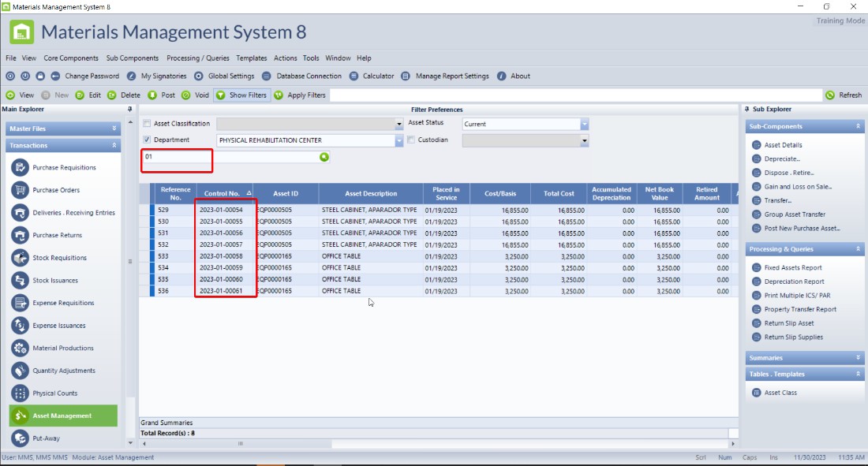Select the Stock Issuances icon
The width and height of the screenshot is (868, 466).
20,280
